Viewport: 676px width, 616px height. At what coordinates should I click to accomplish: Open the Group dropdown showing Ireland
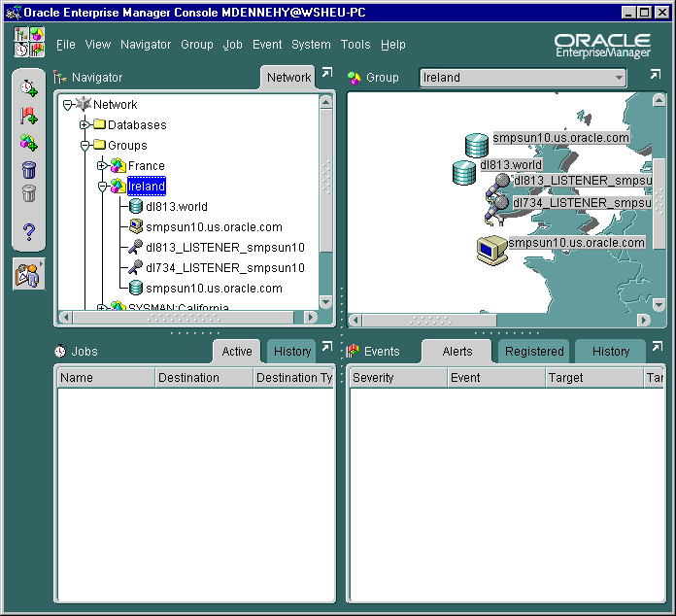point(523,78)
